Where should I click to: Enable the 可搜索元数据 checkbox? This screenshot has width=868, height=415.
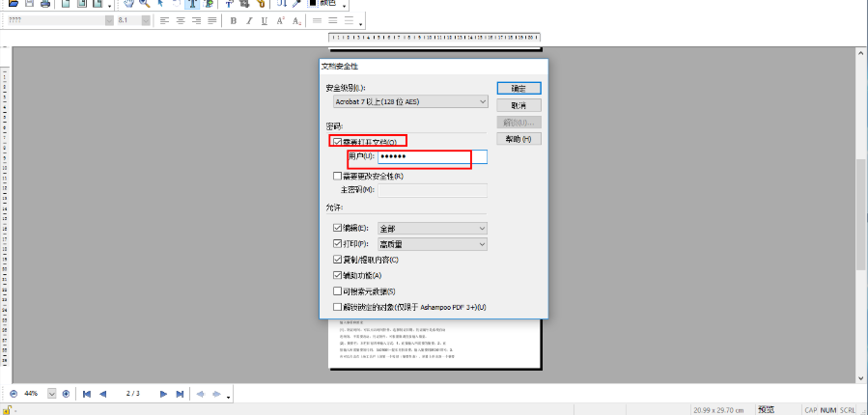[337, 291]
